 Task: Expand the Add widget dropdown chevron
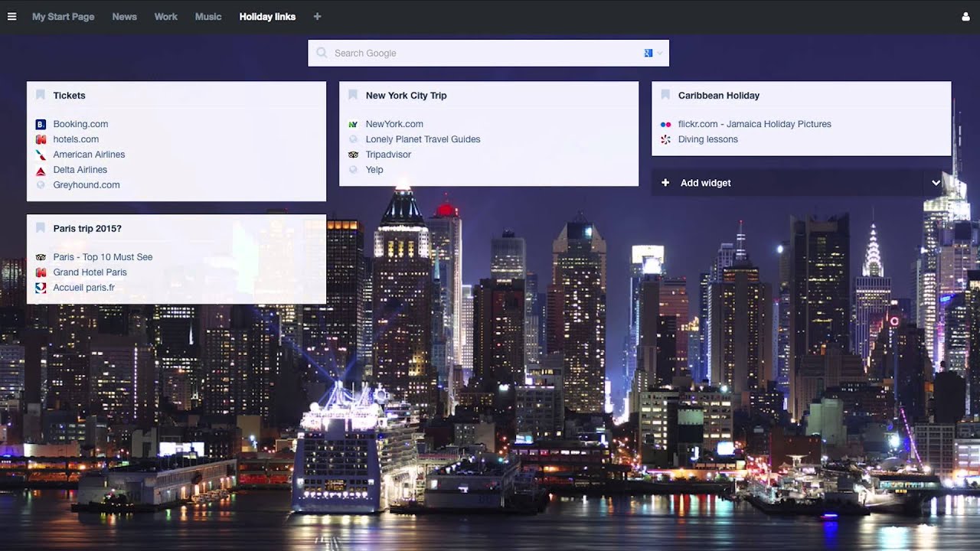click(x=936, y=183)
